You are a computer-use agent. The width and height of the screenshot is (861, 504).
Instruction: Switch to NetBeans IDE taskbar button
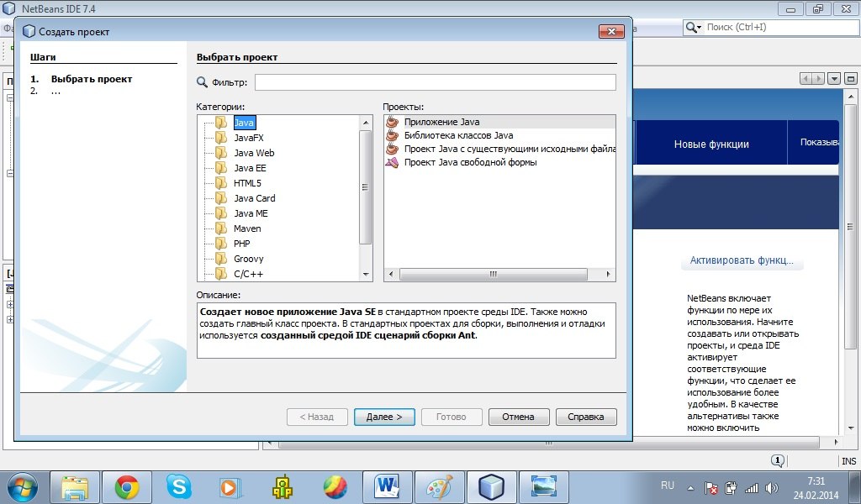pos(491,487)
